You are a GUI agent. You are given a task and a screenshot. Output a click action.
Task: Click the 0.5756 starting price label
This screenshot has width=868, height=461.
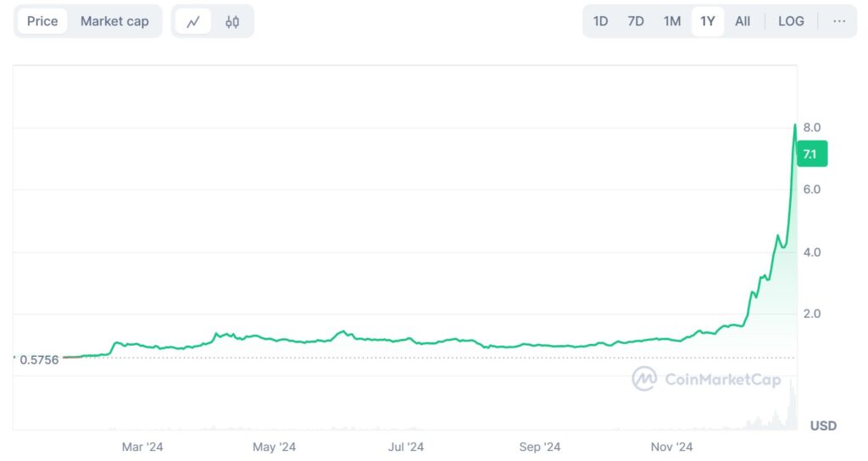click(x=39, y=359)
